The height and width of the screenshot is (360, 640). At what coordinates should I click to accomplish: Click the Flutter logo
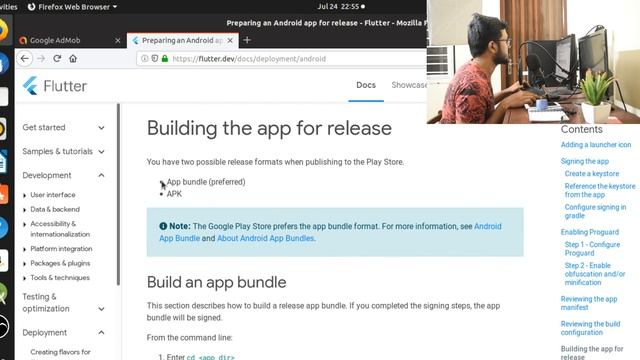pyautogui.click(x=55, y=86)
